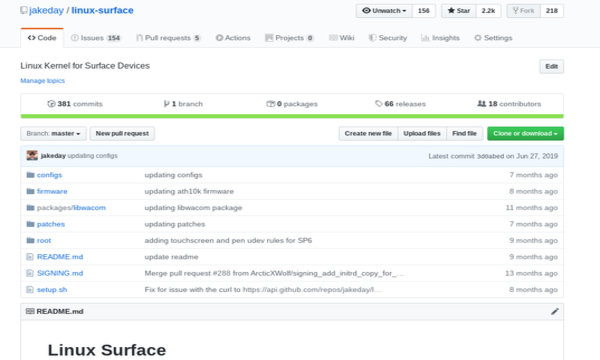Click the README.md header book icon
The image size is (600, 360).
[30, 311]
